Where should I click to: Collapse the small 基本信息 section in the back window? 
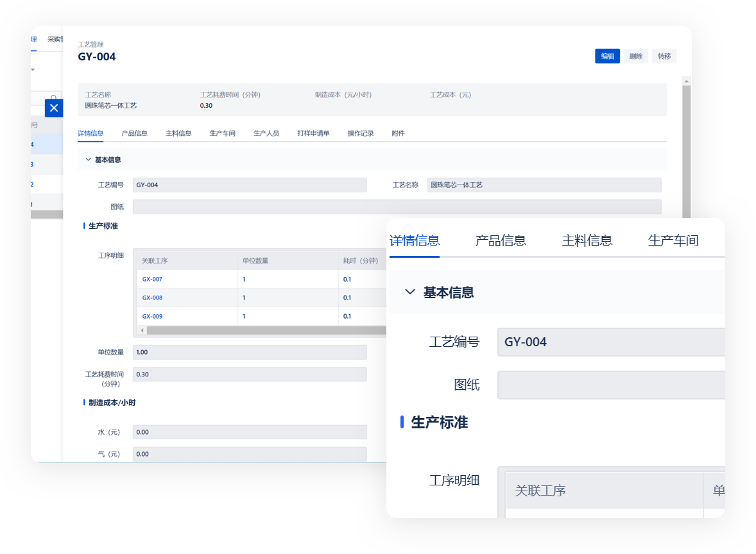(x=88, y=160)
